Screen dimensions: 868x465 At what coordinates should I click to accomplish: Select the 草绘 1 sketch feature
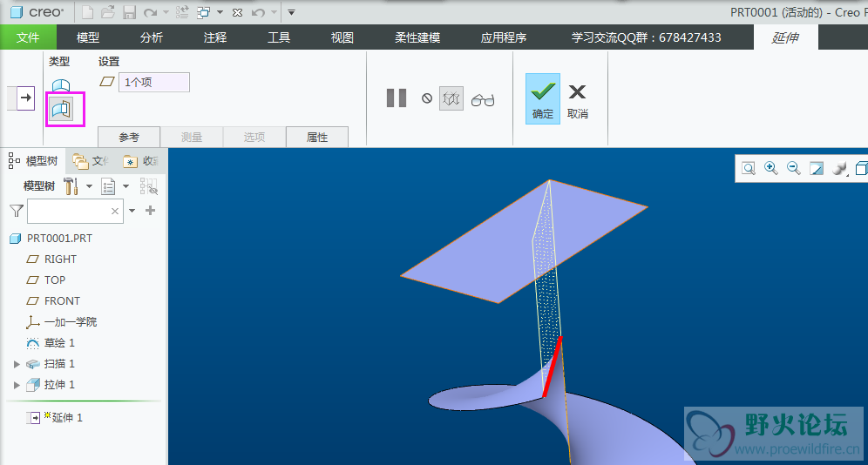59,343
